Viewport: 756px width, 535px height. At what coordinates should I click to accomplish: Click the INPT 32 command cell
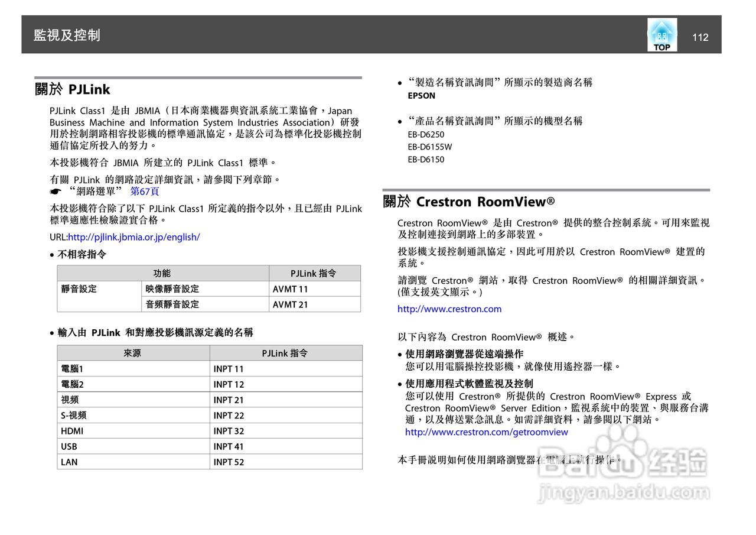286,430
